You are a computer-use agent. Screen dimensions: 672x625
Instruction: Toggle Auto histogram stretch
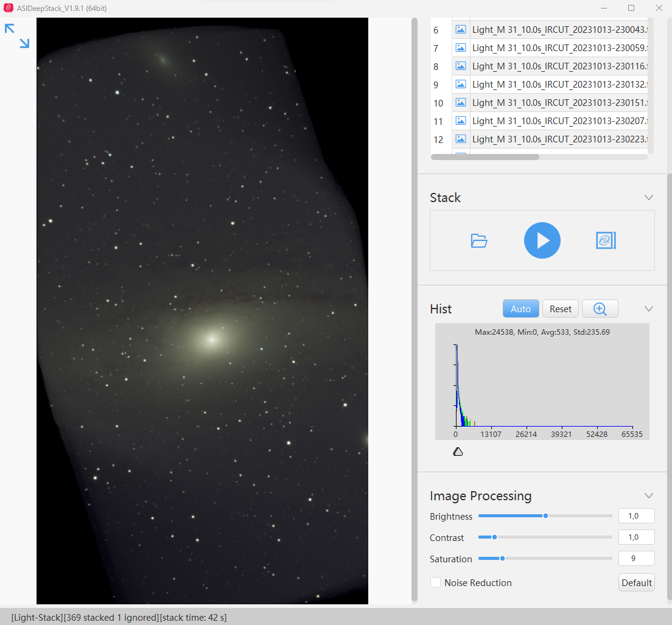pos(520,309)
